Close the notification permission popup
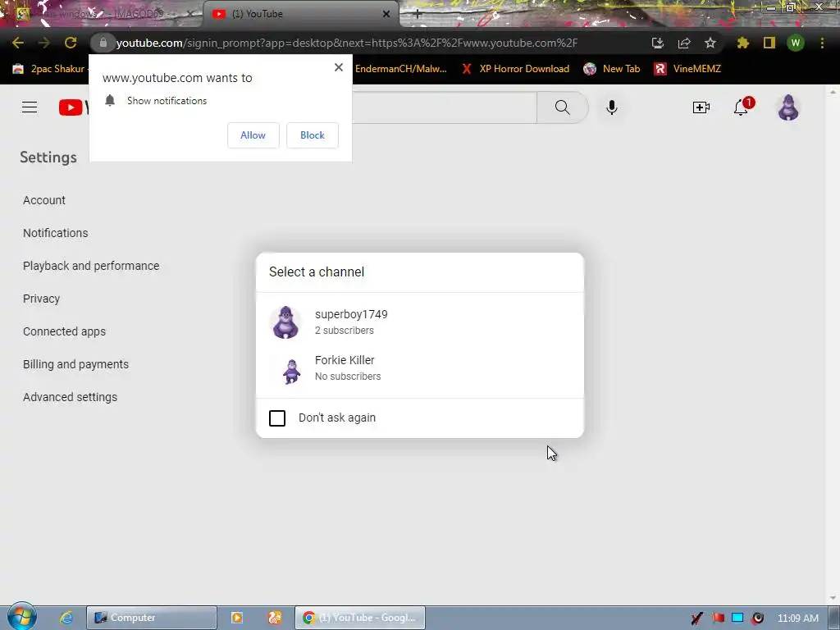 tap(339, 67)
